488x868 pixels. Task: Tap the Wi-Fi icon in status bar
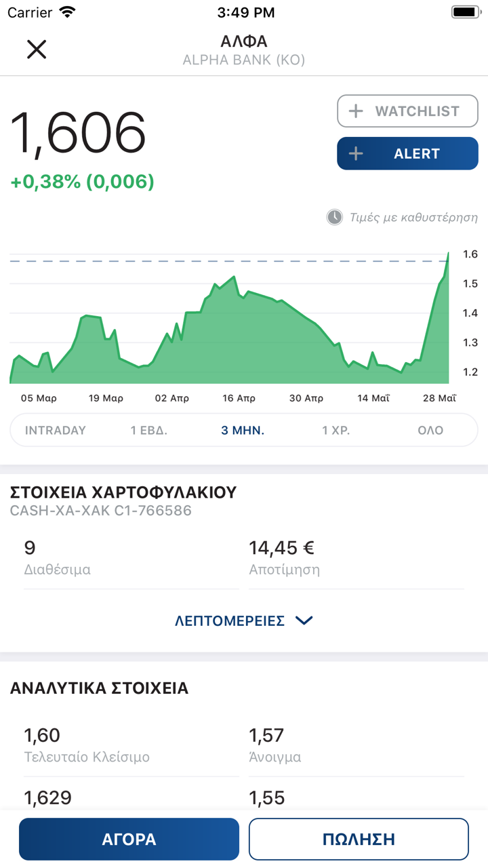coord(67,12)
